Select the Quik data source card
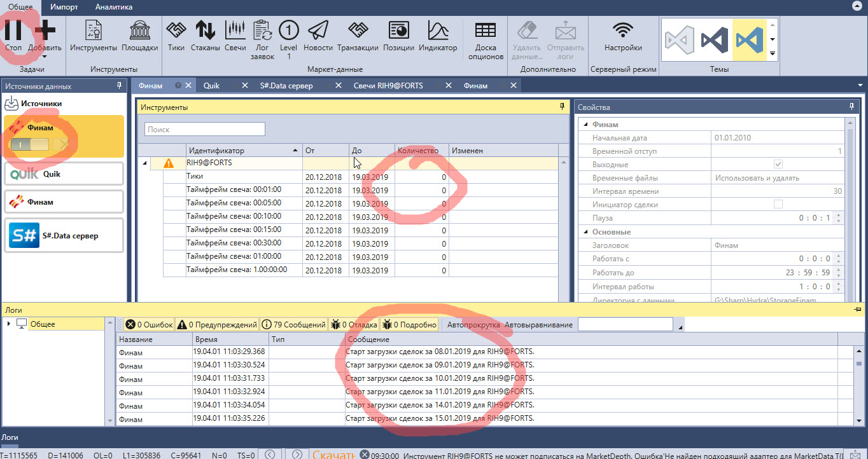The height and width of the screenshot is (459, 868). 64,174
